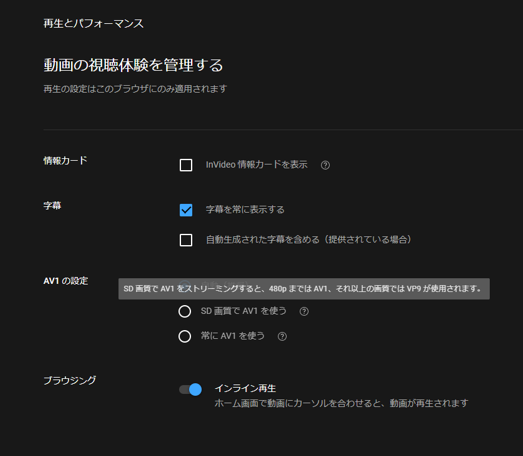The width and height of the screenshot is (523, 456).
Task: Click help icon next to 常に AV1 を使う
Action: 282,336
